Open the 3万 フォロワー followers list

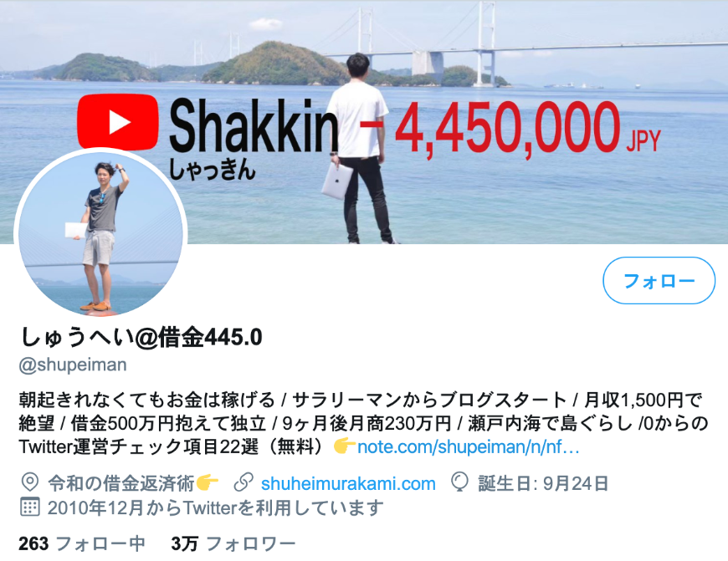pyautogui.click(x=233, y=543)
